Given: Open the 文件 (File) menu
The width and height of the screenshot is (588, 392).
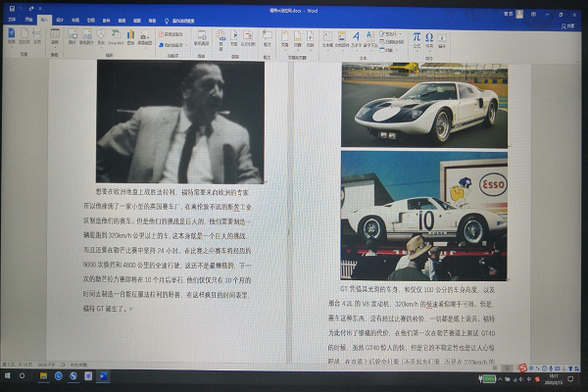Looking at the screenshot, I should (11, 19).
